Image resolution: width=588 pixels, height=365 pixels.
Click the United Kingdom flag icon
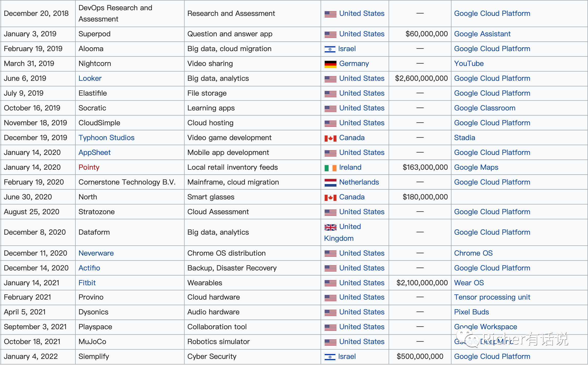[330, 227]
